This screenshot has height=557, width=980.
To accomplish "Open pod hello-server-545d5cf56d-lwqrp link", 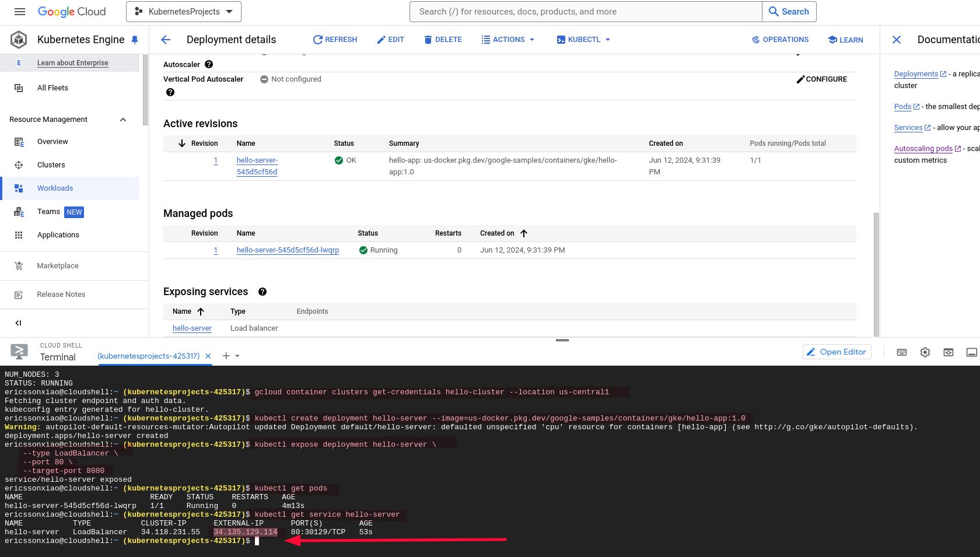I will [288, 250].
